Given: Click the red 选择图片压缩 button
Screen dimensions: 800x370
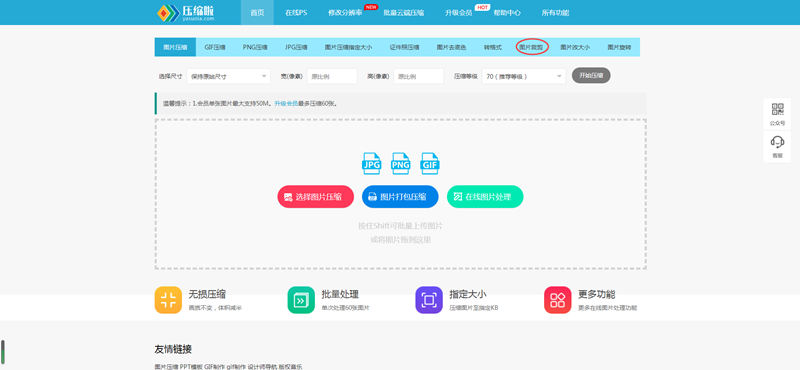Looking at the screenshot, I should point(316,196).
